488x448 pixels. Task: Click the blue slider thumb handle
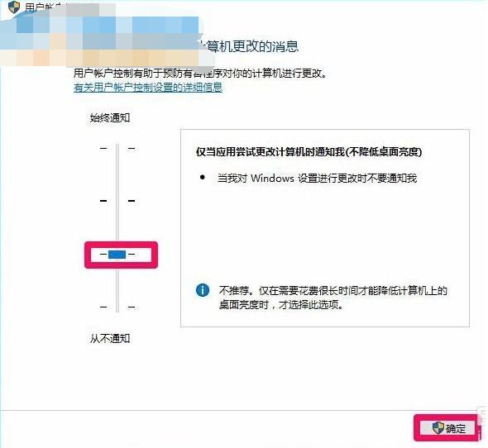point(117,255)
